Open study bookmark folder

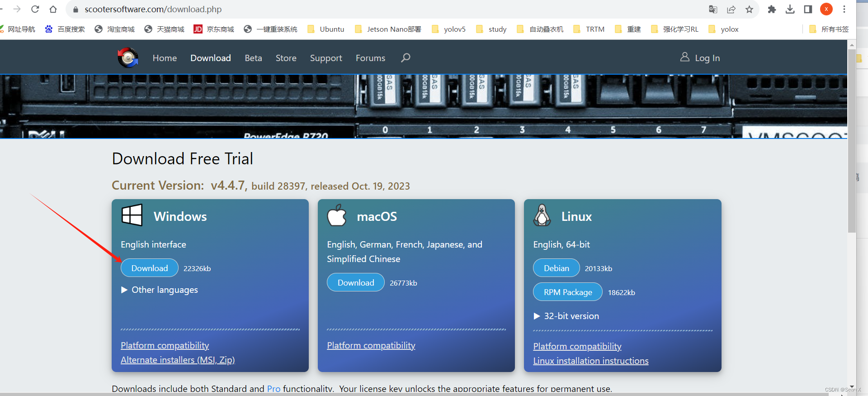coord(491,29)
